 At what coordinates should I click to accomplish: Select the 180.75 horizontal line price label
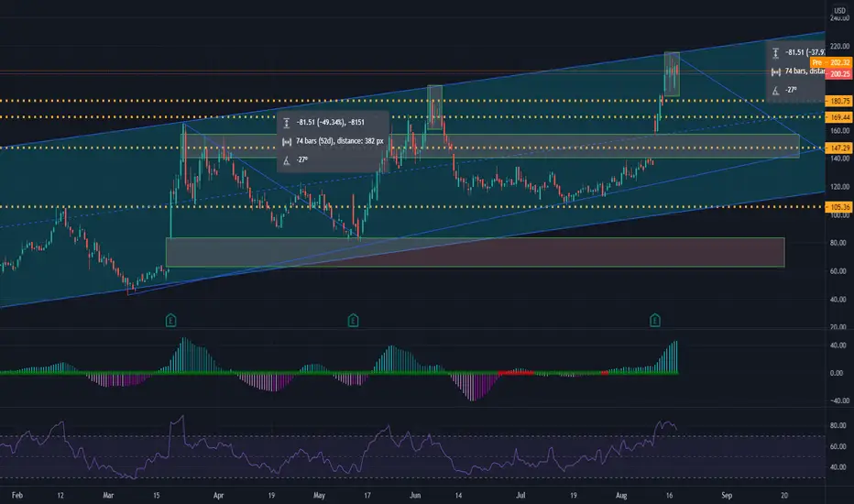(x=839, y=101)
